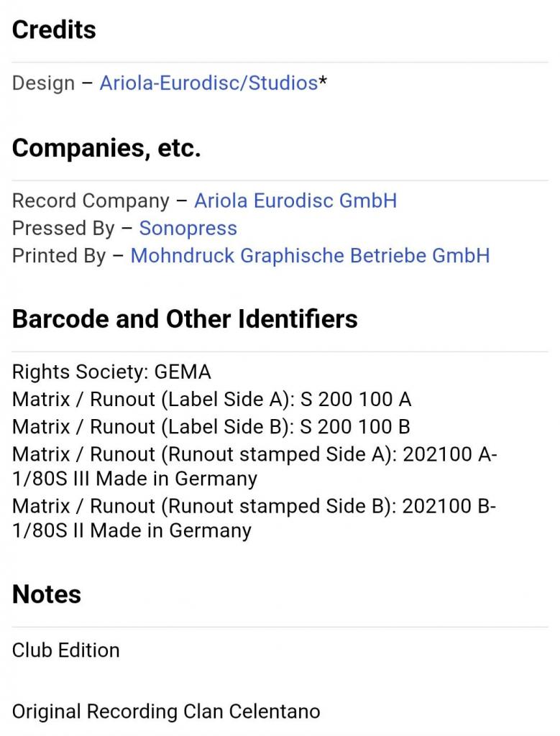Click the Runout stamped Side A entry

coord(255,466)
